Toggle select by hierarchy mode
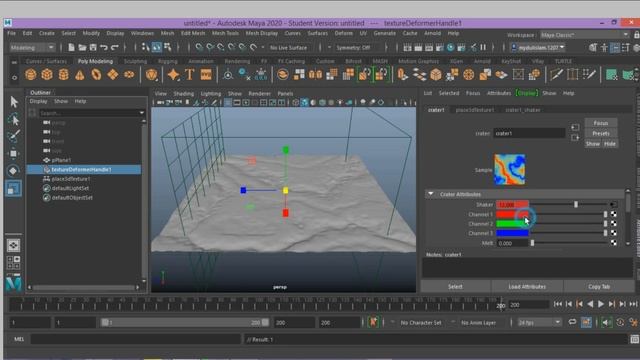This screenshot has height=360, width=640. [x=145, y=47]
